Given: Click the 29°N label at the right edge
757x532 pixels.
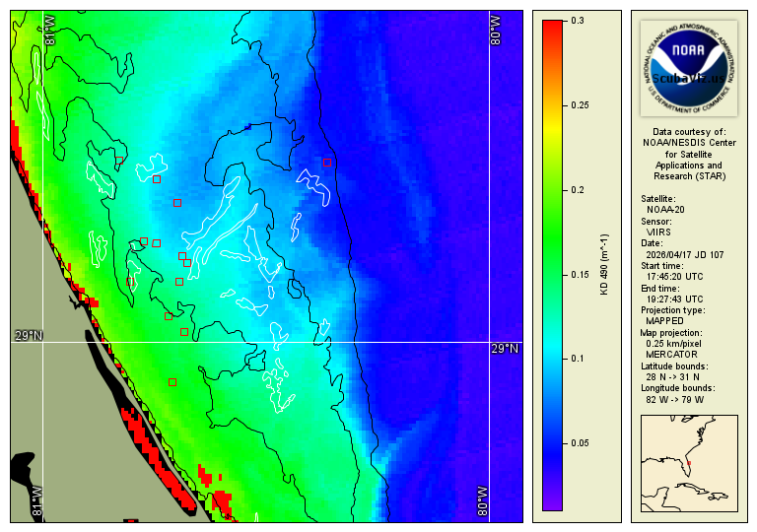Looking at the screenshot, I should click(504, 348).
